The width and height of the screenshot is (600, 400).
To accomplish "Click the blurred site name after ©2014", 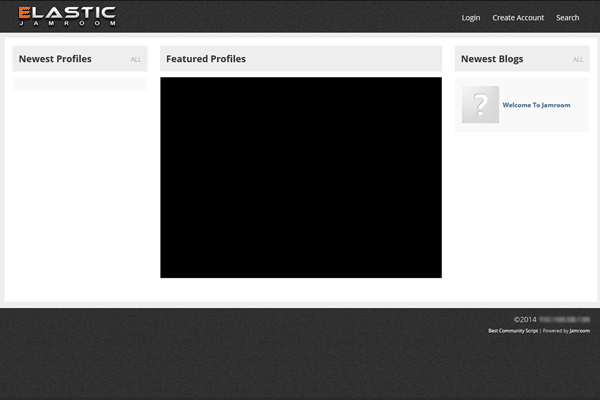I will (x=564, y=319).
